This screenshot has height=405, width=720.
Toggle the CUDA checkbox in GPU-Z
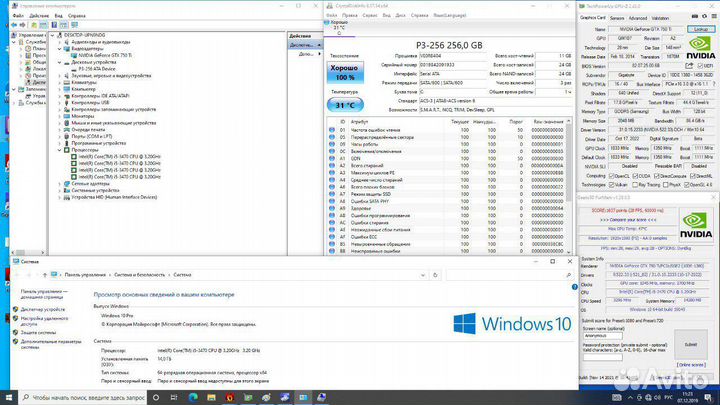[x=635, y=176]
